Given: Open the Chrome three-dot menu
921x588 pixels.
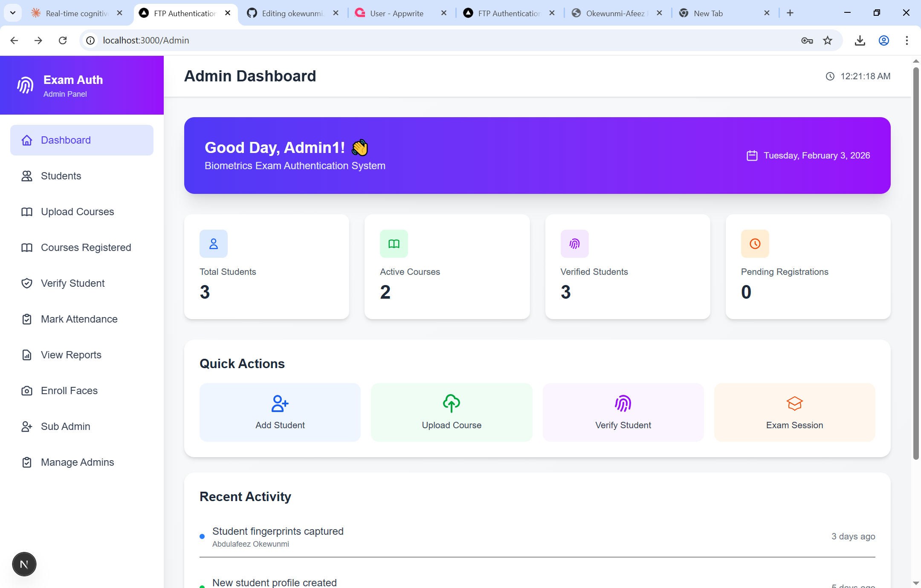Looking at the screenshot, I should point(907,40).
